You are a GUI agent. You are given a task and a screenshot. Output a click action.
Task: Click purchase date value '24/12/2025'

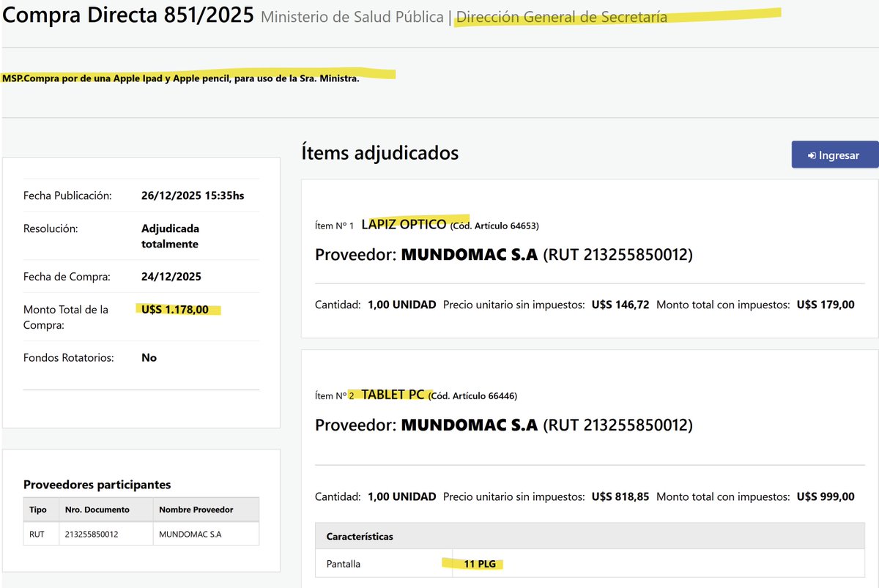(x=171, y=277)
